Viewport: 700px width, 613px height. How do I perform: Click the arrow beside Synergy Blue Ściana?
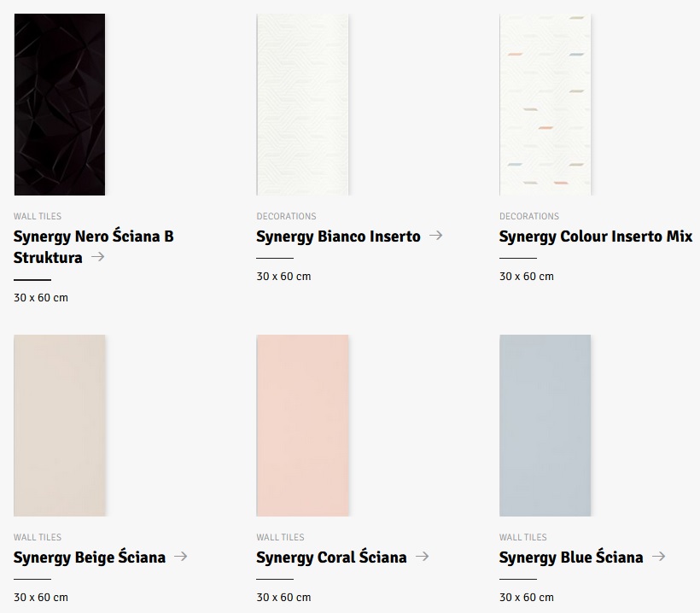[x=657, y=556]
